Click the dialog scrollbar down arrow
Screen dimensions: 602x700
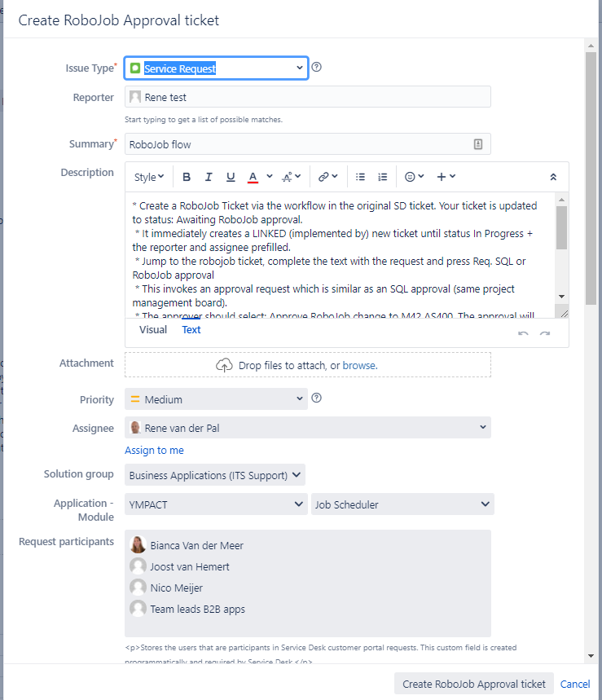(x=591, y=656)
